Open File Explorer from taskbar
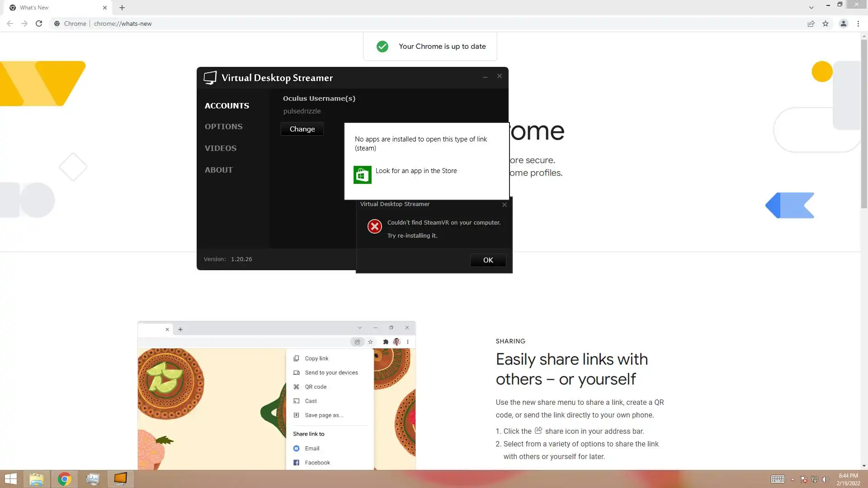 [x=36, y=479]
